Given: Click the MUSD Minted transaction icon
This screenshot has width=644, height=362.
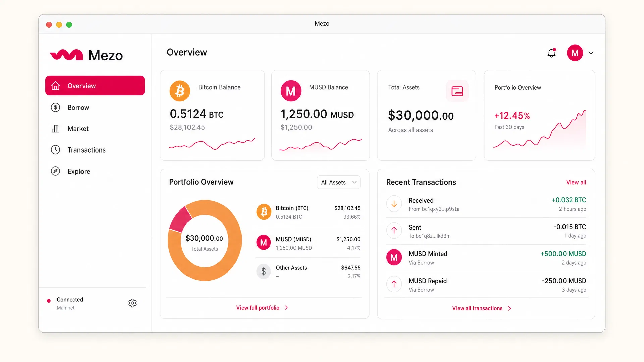Looking at the screenshot, I should click(394, 257).
